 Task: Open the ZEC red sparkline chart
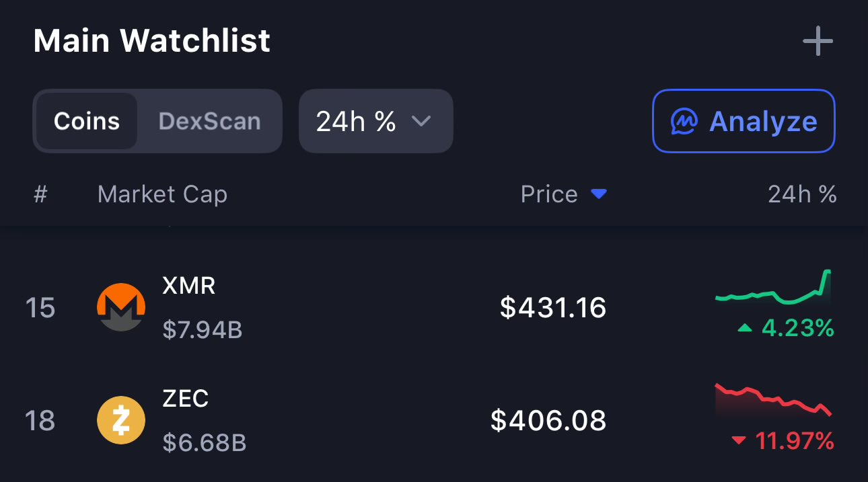774,402
